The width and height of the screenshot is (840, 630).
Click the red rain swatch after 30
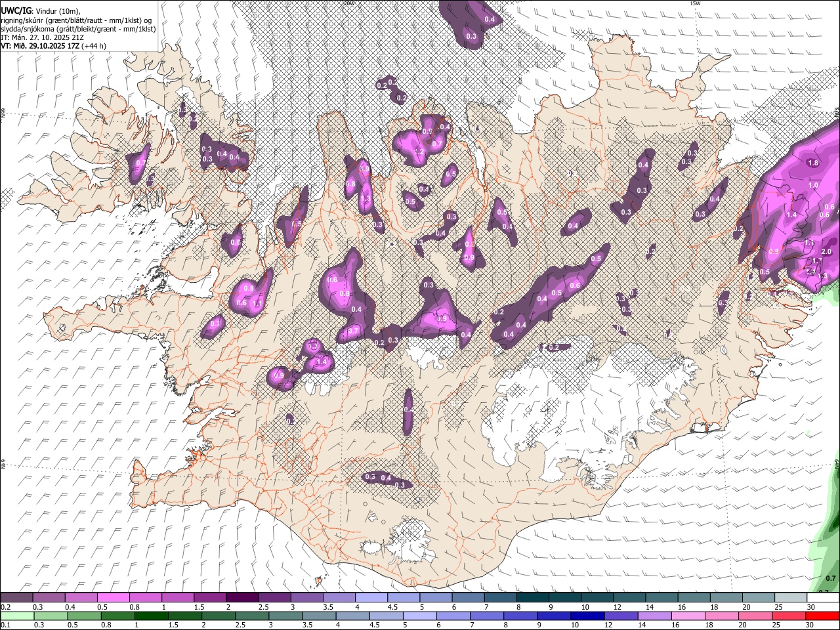tap(822, 616)
